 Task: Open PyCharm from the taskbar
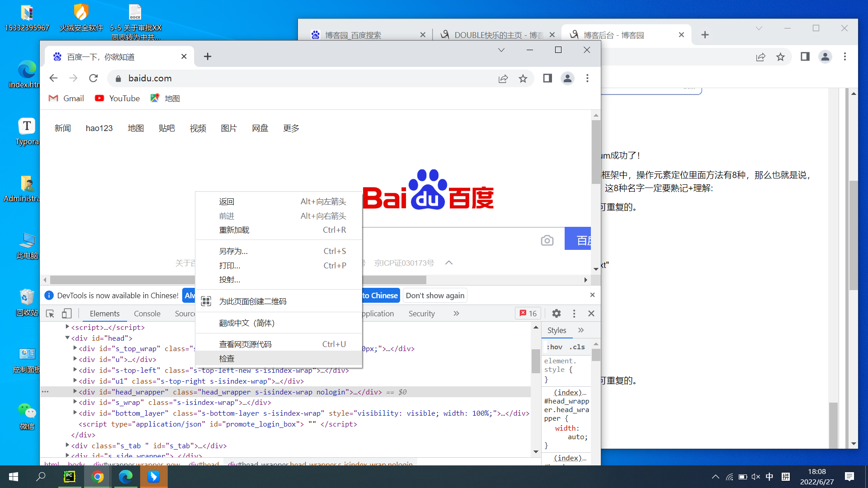click(70, 477)
